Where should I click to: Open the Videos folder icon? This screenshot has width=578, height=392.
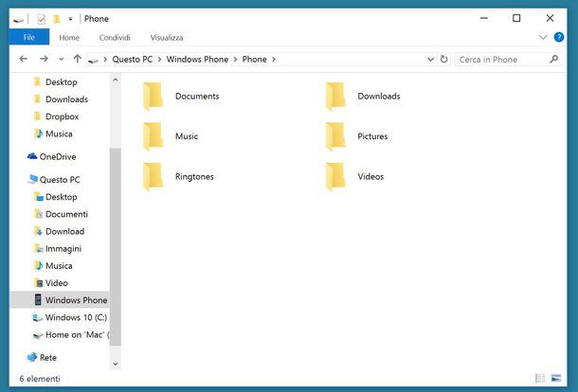pos(335,176)
